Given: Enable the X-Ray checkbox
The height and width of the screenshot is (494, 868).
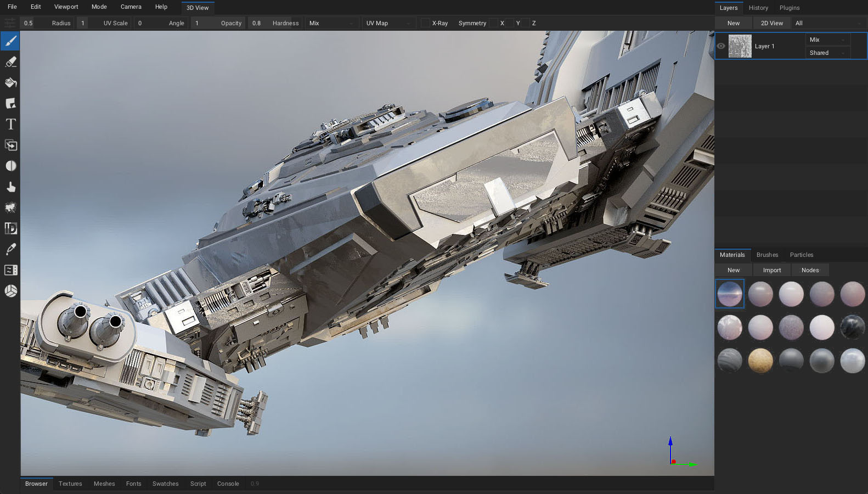Looking at the screenshot, I should [425, 23].
